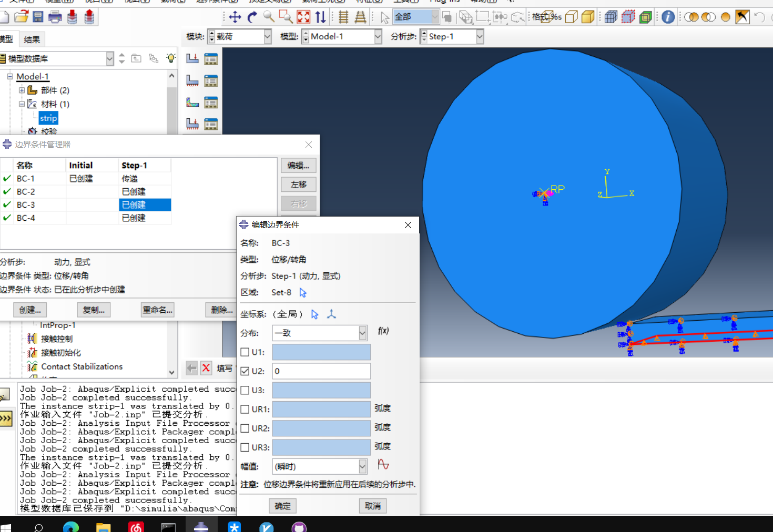Enable the UR3 rotation checkbox

click(245, 447)
